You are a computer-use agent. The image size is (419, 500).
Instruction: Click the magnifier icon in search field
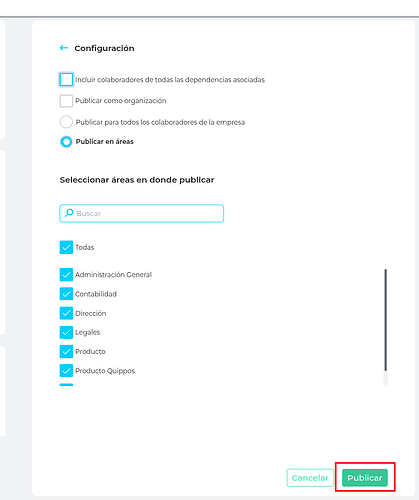point(69,213)
